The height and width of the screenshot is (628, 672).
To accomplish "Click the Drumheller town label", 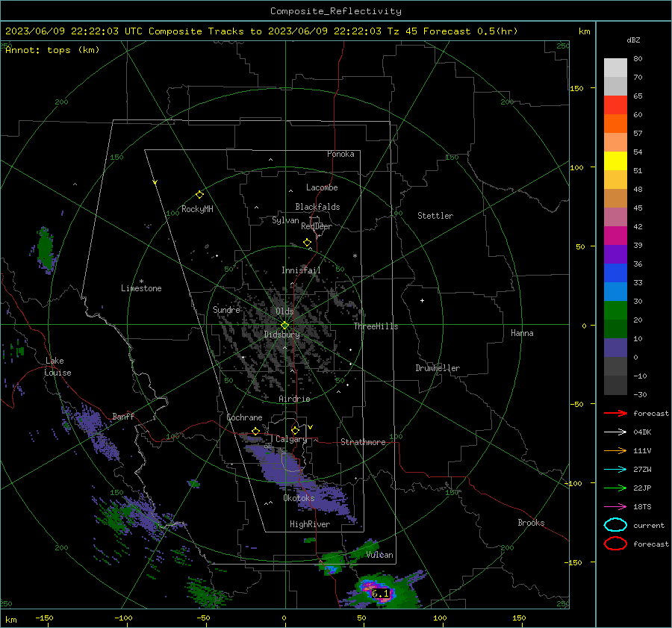I will click(438, 368).
